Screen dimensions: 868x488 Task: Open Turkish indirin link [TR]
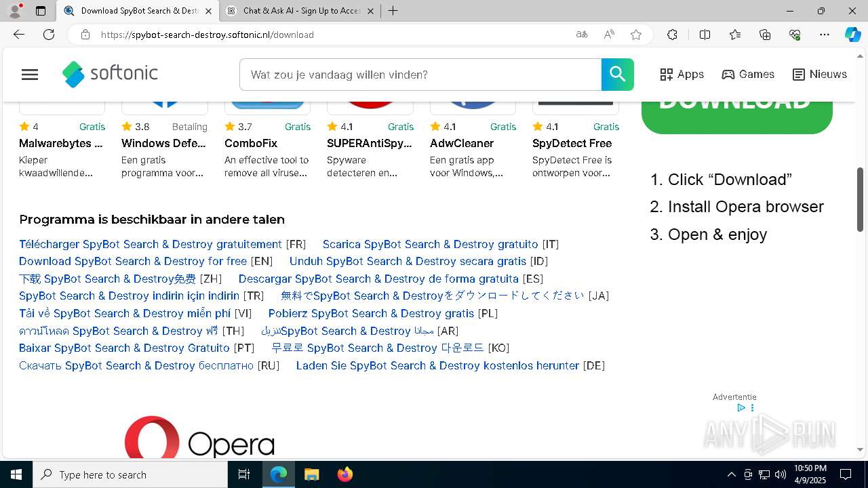pos(129,296)
